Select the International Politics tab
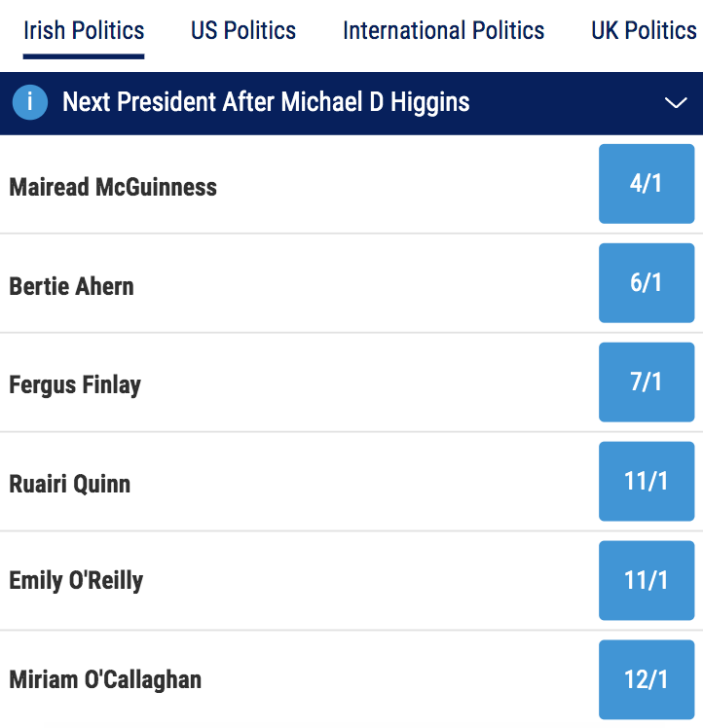The width and height of the screenshot is (703, 728). (x=443, y=30)
